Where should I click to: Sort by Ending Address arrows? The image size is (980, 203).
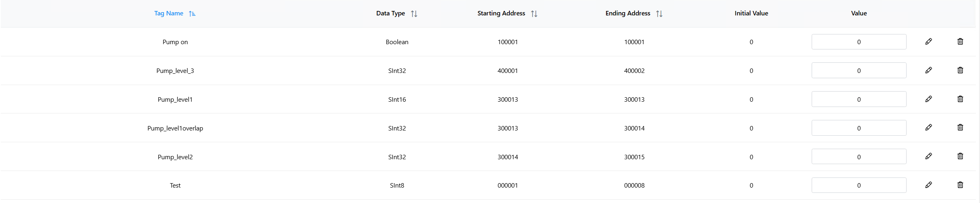pyautogui.click(x=659, y=13)
